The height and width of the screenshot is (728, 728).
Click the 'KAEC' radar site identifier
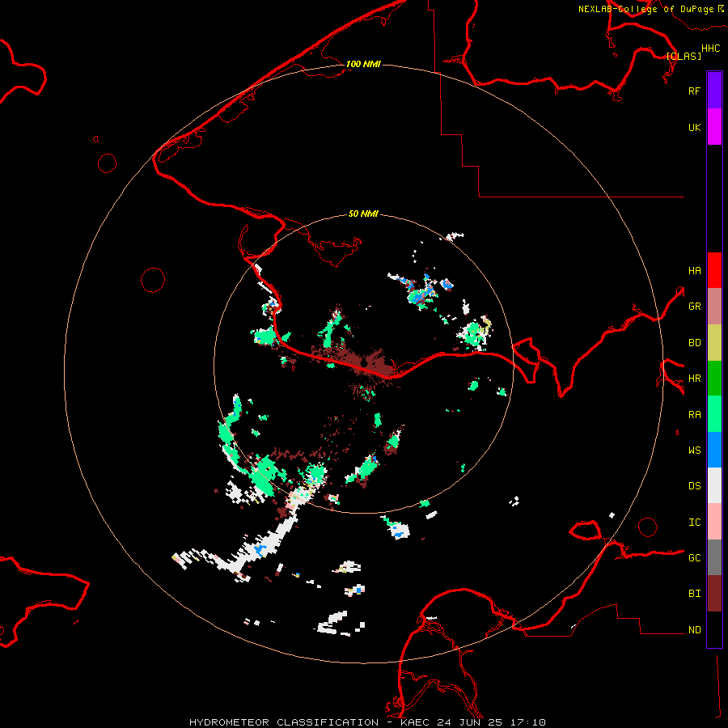415,722
